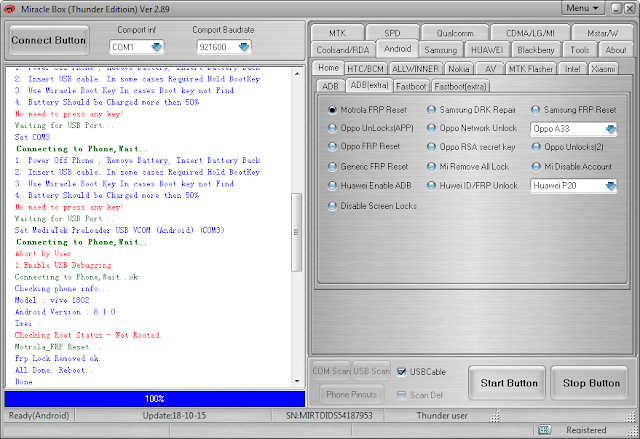640x439 pixels.
Task: Click the Start Button
Action: 507,383
